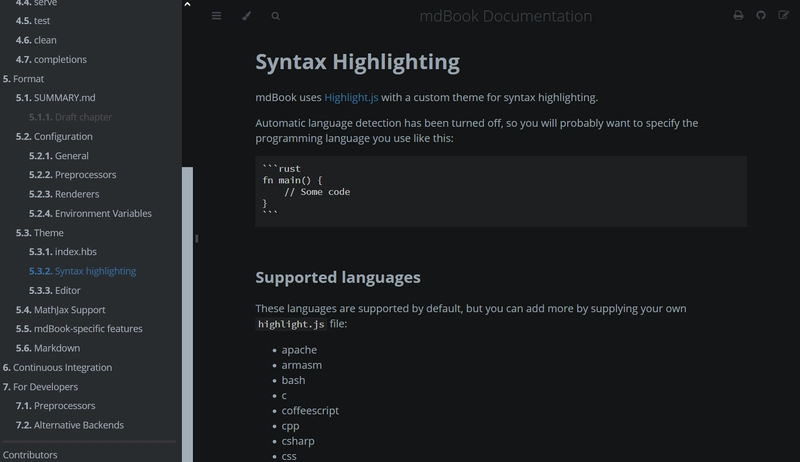This screenshot has width=800, height=462.
Task: Select the Syntax highlighting chapter
Action: pos(95,271)
